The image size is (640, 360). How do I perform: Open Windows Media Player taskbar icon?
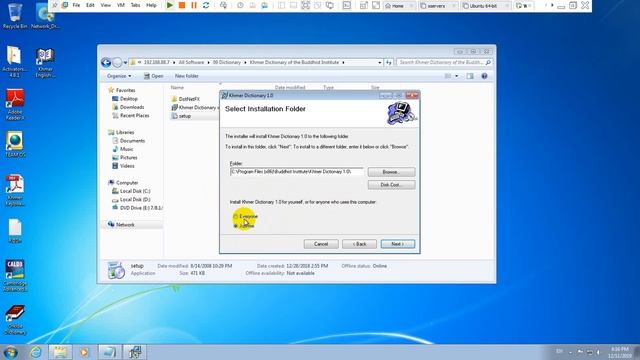pos(84,352)
